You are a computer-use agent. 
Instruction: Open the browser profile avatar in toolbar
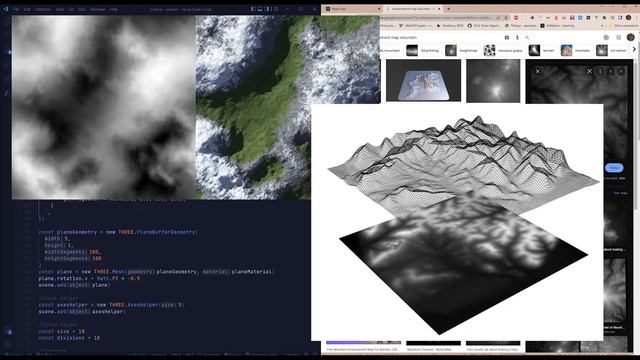tap(629, 18)
